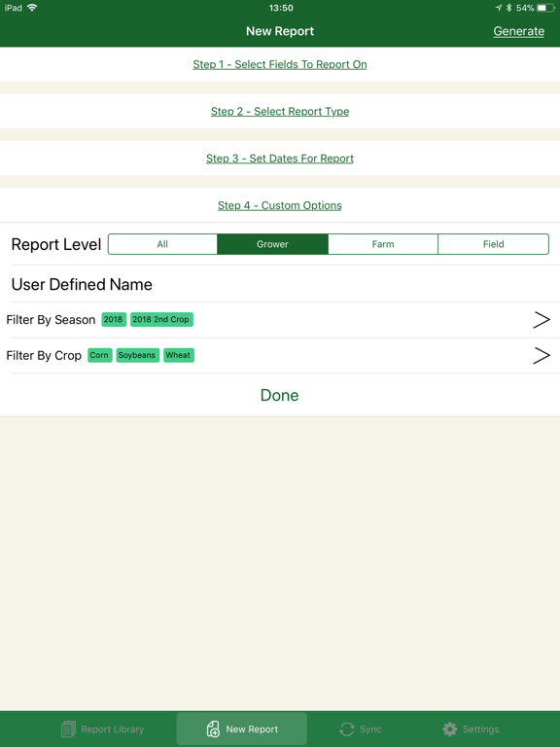Screen dimensions: 560x747
Task: Open Step 1 - Select Fields To Report On
Action: click(x=280, y=64)
